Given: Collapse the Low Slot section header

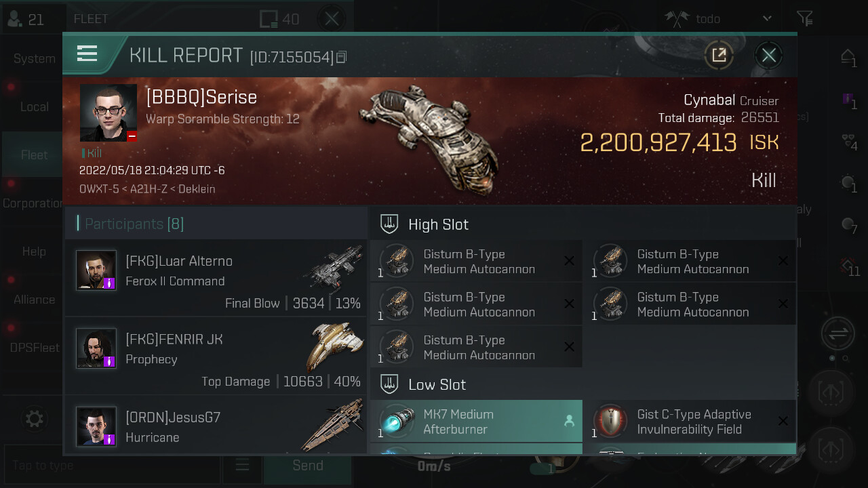Looking at the screenshot, I should [583, 384].
